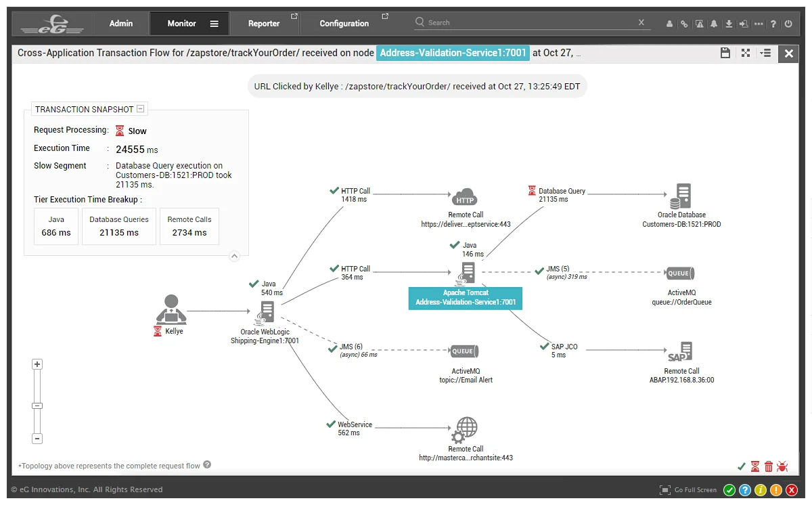The width and height of the screenshot is (812, 505).
Task: Open Reporter in new window icon
Action: click(294, 16)
